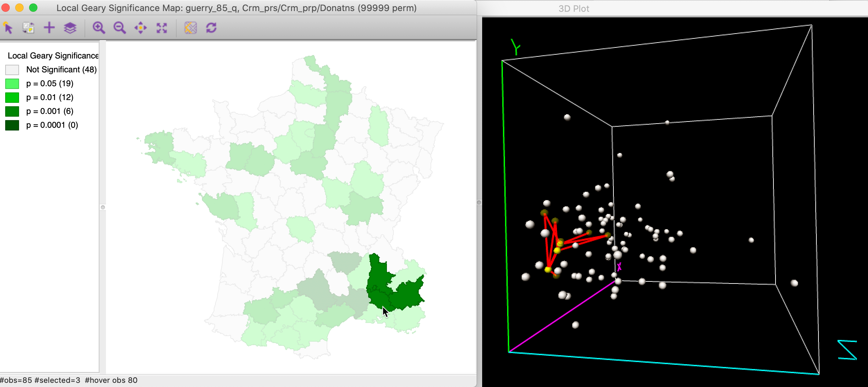Viewport: 868px width, 387px height.
Task: Click the Not Significant legend swatch
Action: [x=12, y=70]
